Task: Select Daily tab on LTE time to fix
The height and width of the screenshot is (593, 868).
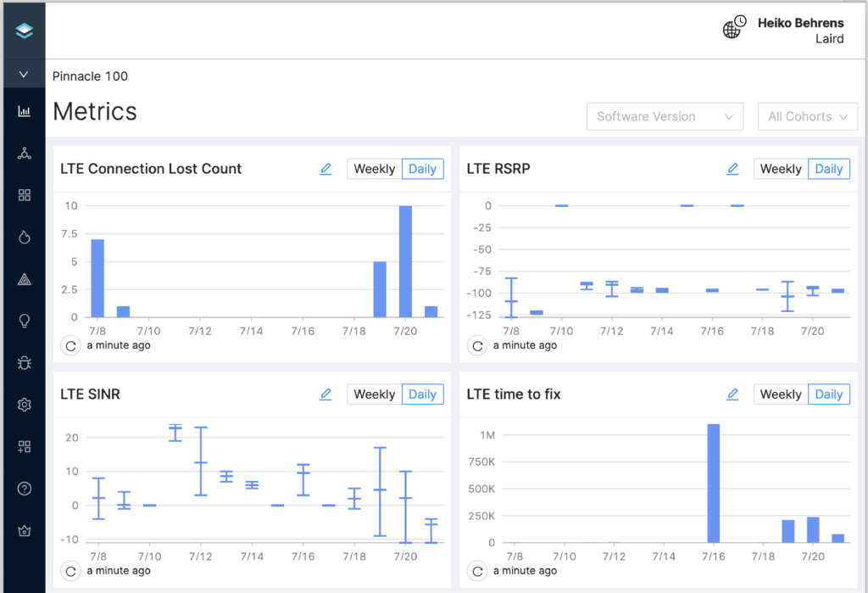Action: (828, 394)
